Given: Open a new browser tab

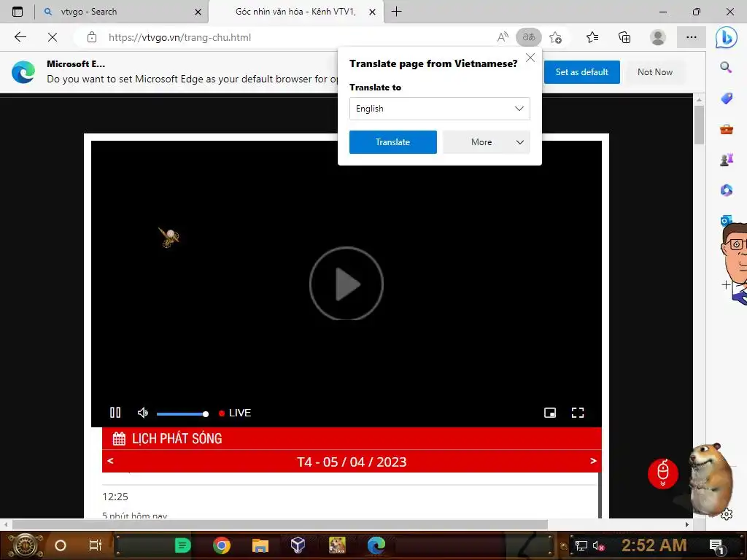Looking at the screenshot, I should (396, 12).
